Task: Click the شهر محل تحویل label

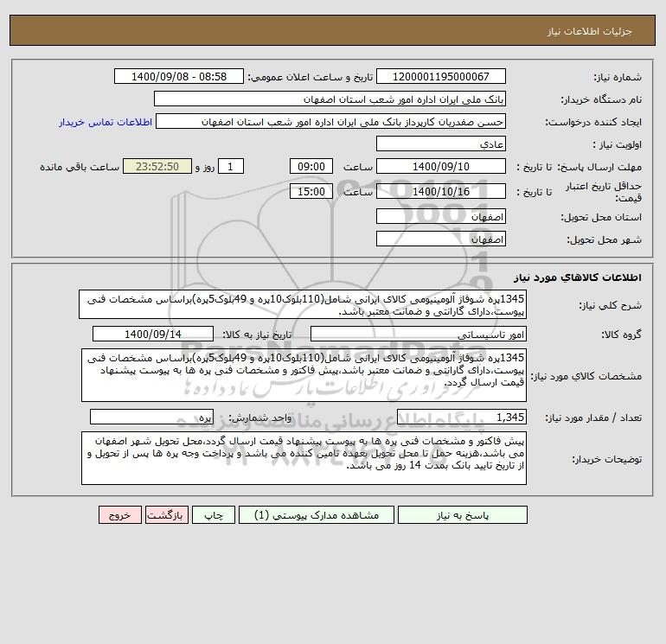Action: coord(604,239)
